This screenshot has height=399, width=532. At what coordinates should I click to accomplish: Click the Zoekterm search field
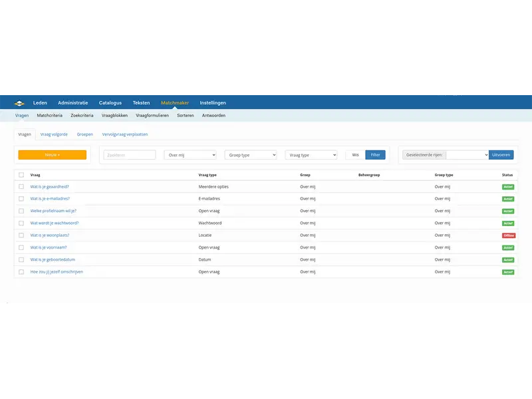pos(130,155)
